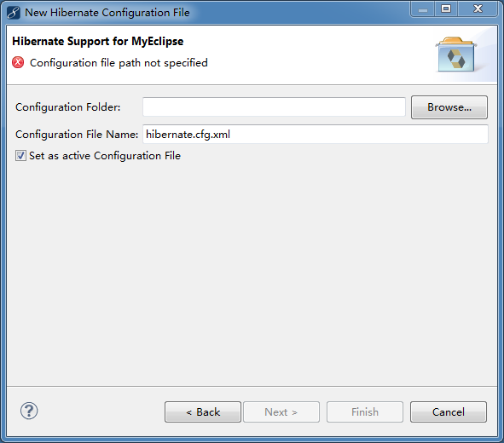Maximize the New Hibernate Configuration dialog

pos(446,9)
